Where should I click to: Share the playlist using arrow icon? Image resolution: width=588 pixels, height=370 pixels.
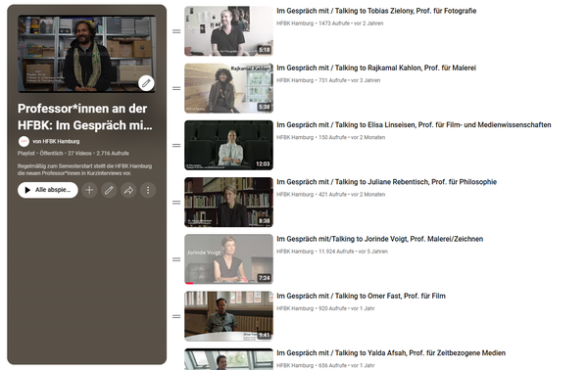128,190
